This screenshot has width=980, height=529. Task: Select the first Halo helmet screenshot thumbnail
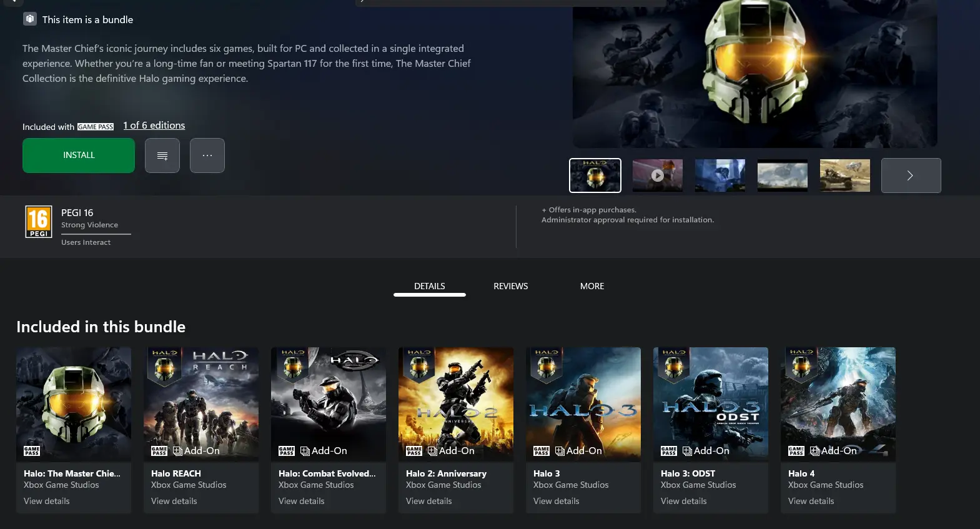point(595,176)
